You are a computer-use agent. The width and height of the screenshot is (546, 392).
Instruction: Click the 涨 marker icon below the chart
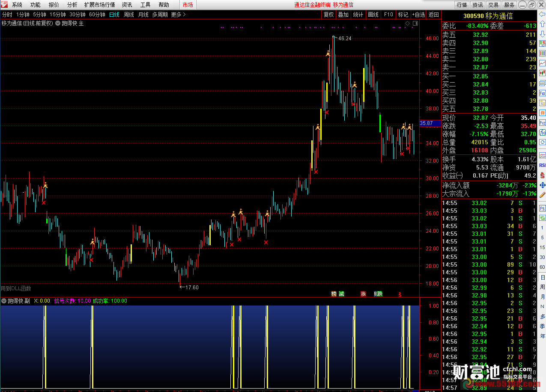(x=363, y=294)
